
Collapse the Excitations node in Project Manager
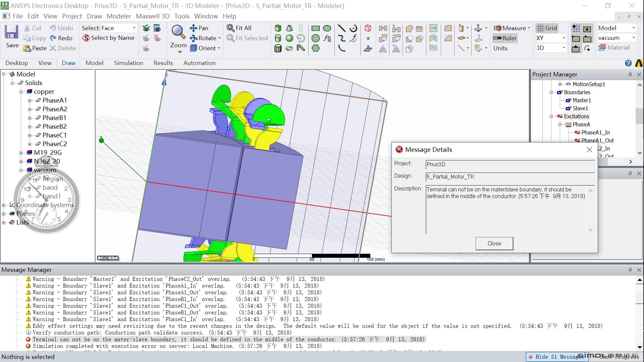pos(551,116)
